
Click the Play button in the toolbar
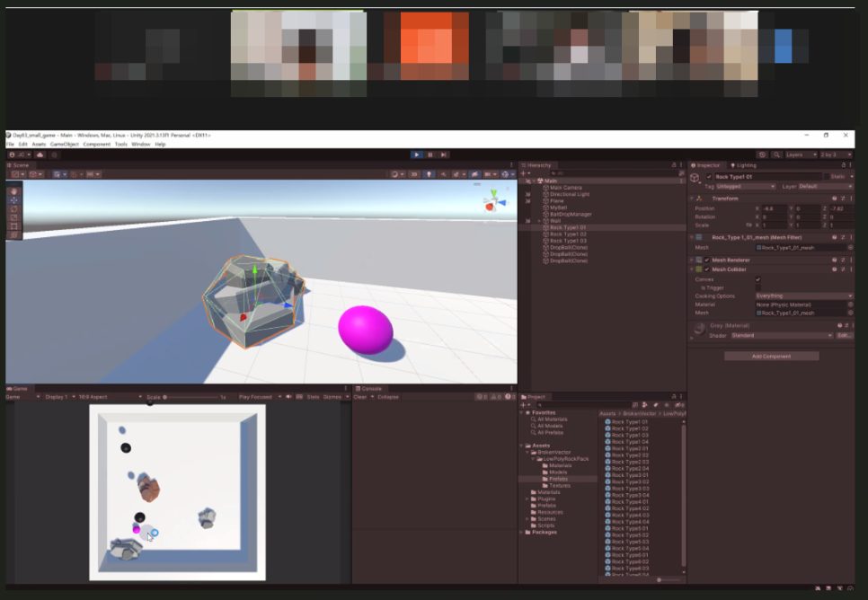[x=417, y=155]
